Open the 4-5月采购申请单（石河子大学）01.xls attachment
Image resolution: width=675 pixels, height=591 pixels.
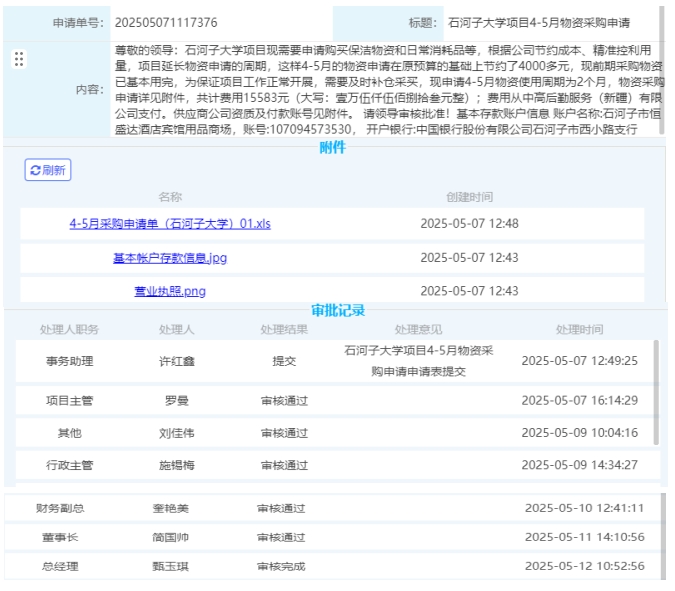(170, 224)
